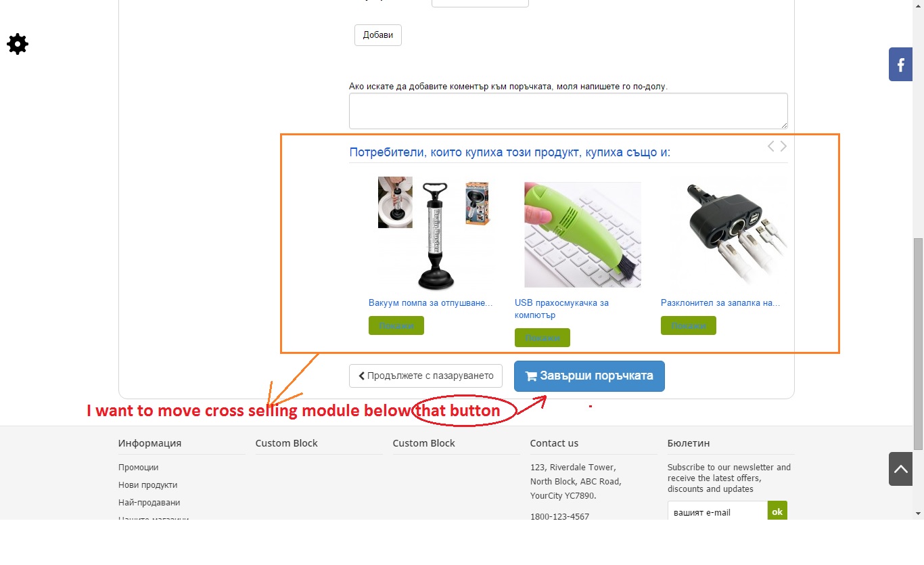Click Покажи under the splitter product
The height and width of the screenshot is (565, 924).
point(689,325)
